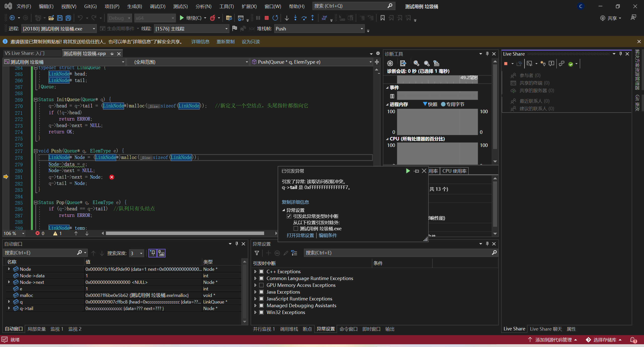
Task: Click the Restart debugging circular arrow icon
Action: (275, 18)
